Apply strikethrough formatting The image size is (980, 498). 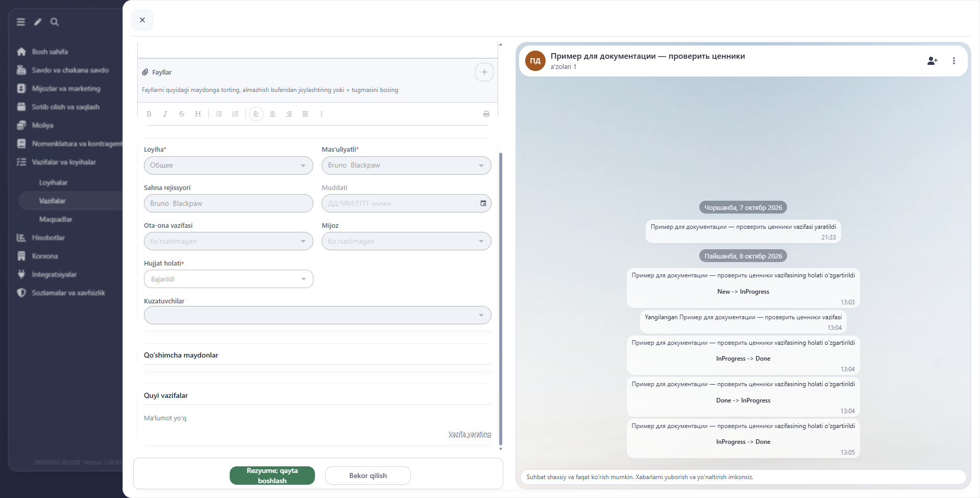[x=182, y=114]
